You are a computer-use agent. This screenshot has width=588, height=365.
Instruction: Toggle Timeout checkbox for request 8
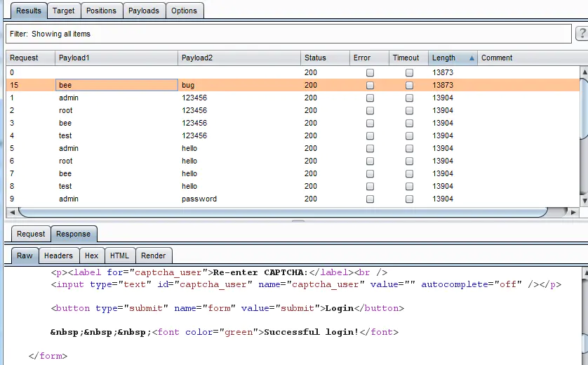[410, 187]
